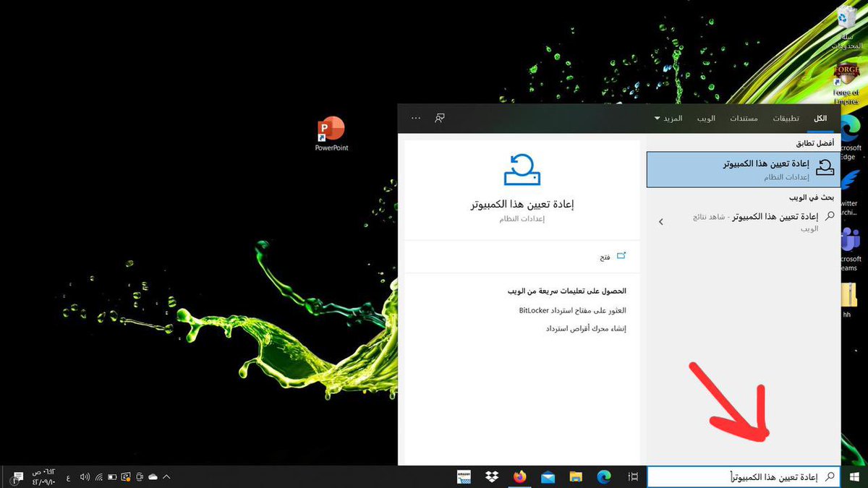
Task: Click the Task View taskbar icon
Action: point(633,476)
